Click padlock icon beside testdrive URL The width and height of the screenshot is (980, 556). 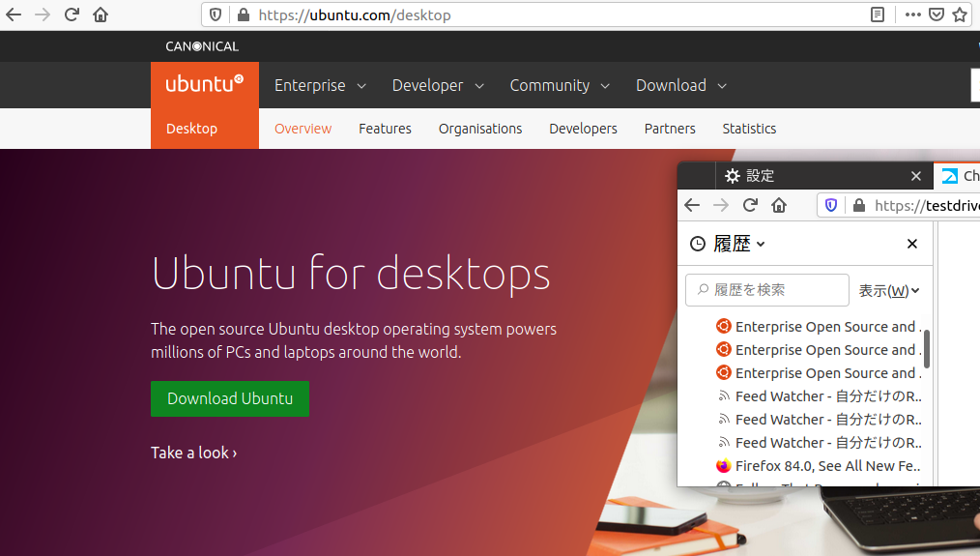[859, 205]
